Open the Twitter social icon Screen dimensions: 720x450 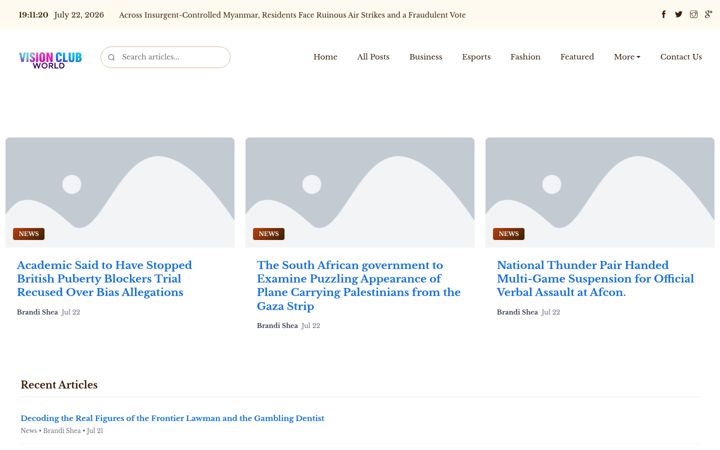pyautogui.click(x=678, y=14)
